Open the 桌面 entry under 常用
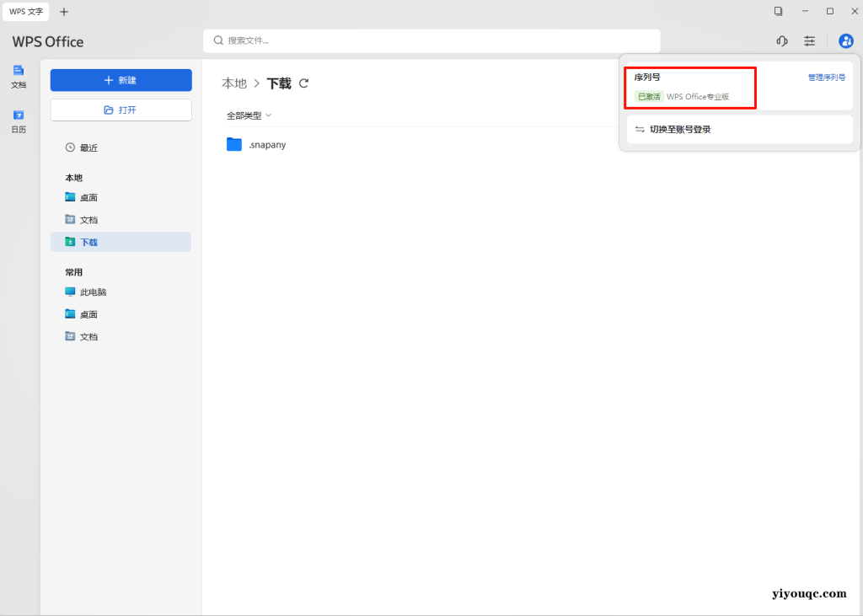This screenshot has width=863, height=616. click(87, 313)
